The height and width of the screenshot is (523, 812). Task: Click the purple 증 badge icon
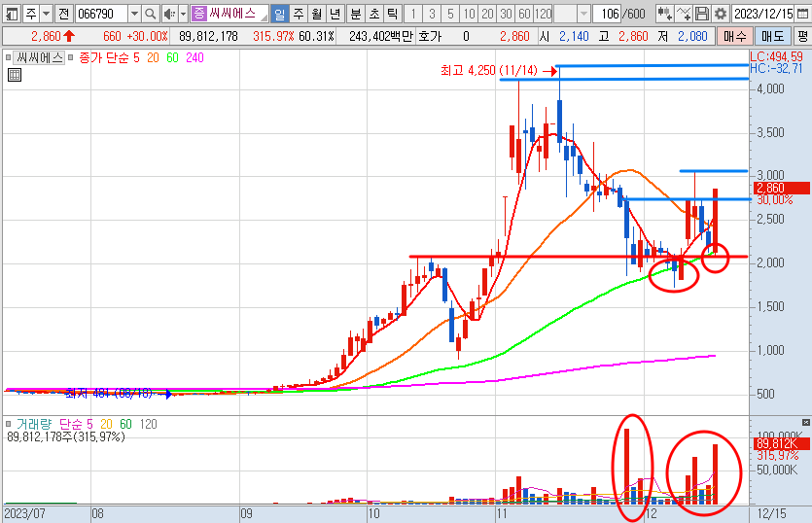[x=198, y=14]
